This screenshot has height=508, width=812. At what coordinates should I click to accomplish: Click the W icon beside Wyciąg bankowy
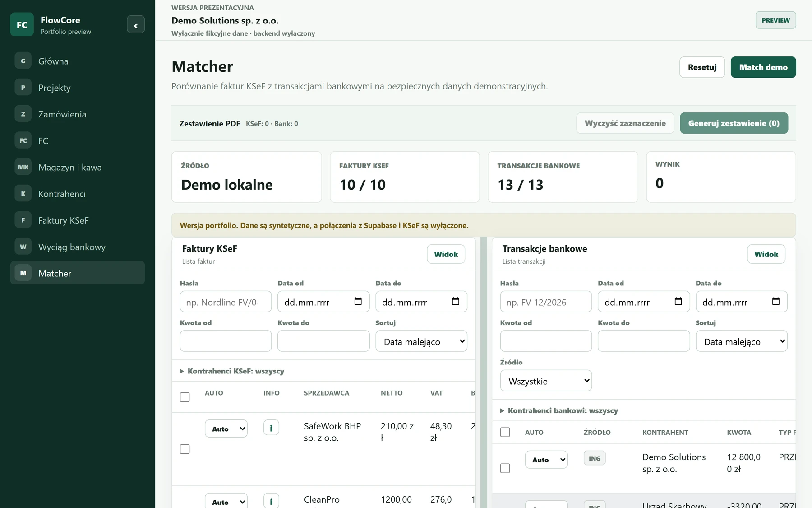[x=23, y=247]
